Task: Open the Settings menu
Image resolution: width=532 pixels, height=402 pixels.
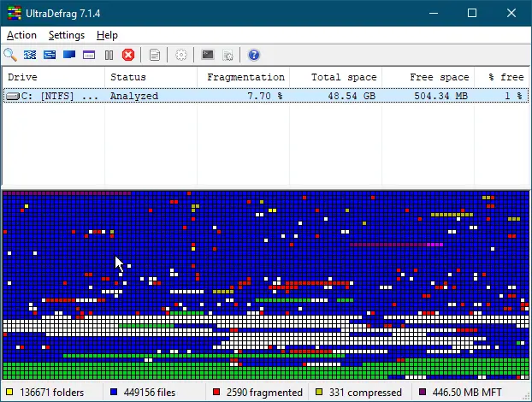Action: click(x=67, y=35)
